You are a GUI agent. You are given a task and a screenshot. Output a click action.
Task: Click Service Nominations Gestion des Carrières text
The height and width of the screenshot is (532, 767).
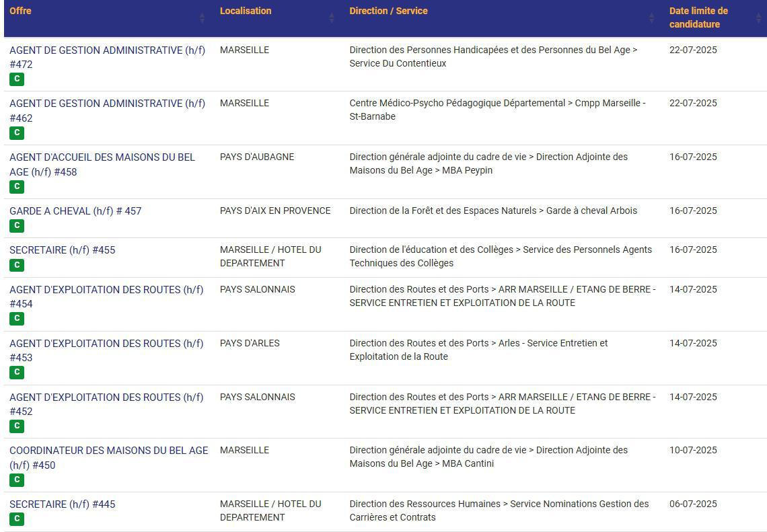click(499, 510)
